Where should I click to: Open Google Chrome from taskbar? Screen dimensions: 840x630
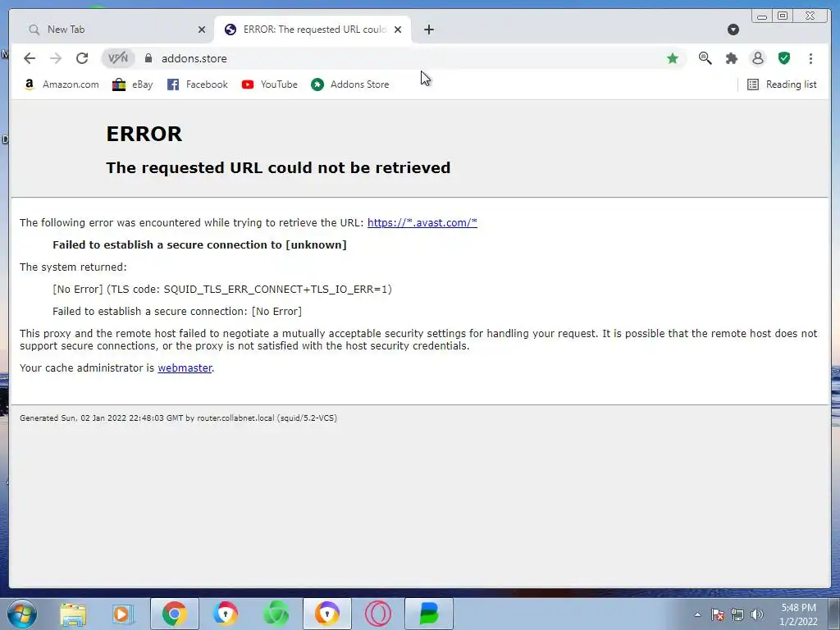coord(175,614)
